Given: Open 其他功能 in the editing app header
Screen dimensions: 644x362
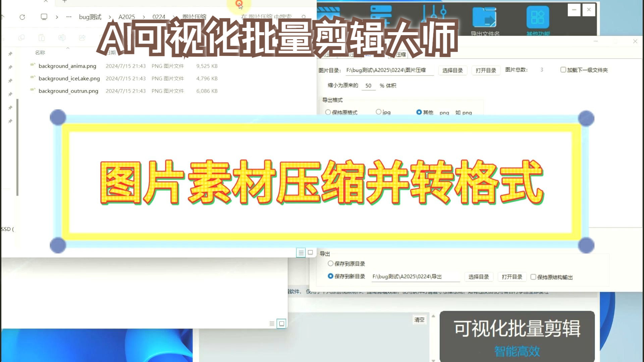Looking at the screenshot, I should pos(538,20).
